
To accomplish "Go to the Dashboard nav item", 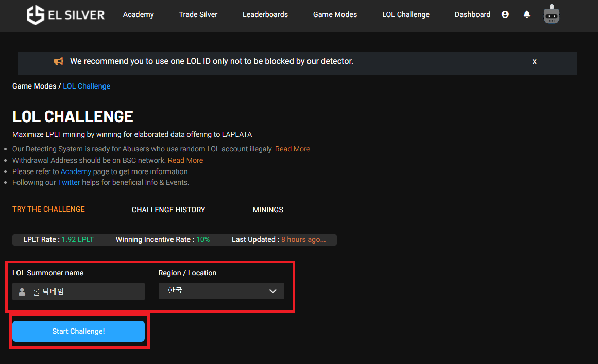I will 472,14.
